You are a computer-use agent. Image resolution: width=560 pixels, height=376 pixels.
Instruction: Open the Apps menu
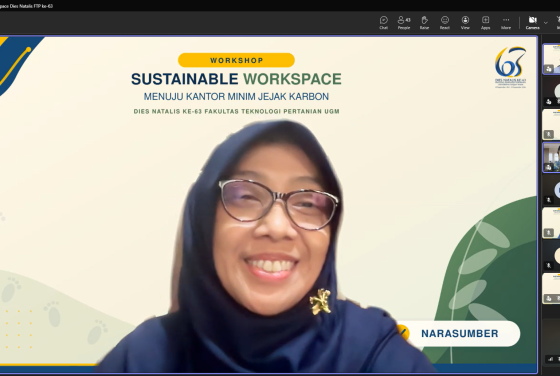485,22
